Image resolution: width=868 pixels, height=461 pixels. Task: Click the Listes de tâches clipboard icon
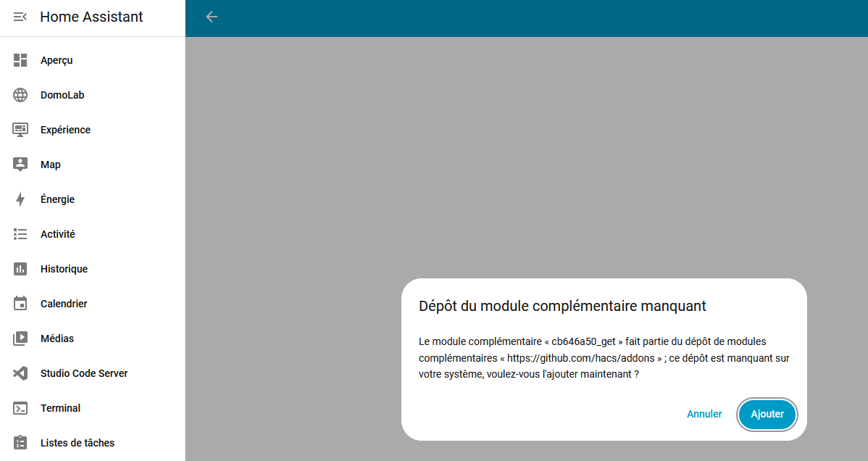20,443
